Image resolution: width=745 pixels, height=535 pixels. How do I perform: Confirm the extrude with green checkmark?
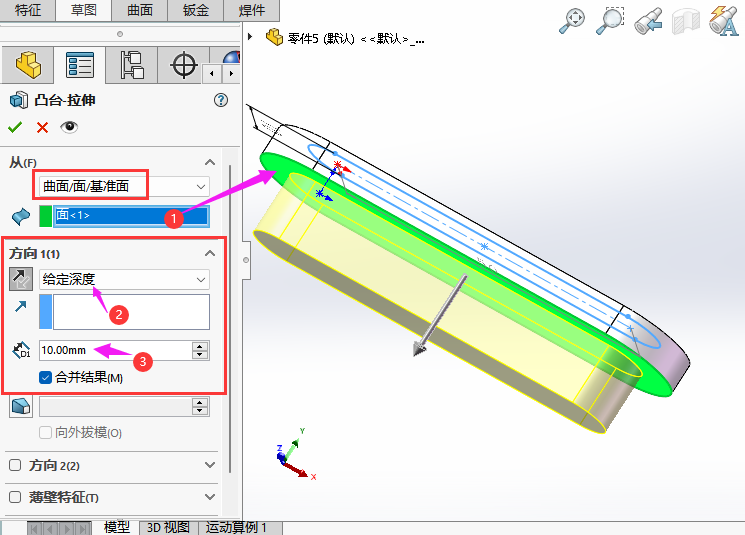[x=15, y=127]
